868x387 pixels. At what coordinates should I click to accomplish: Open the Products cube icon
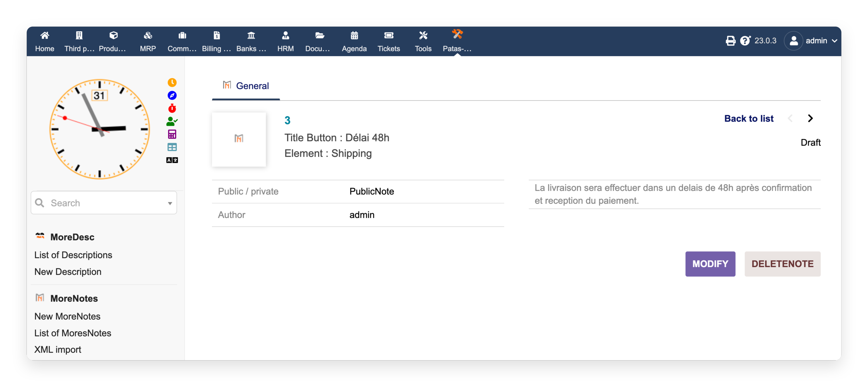(x=113, y=35)
